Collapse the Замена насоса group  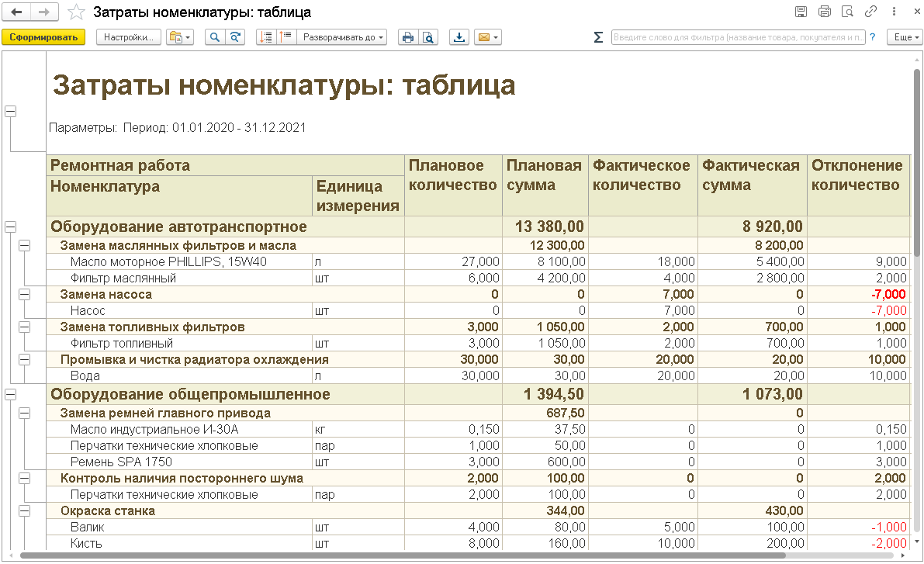coord(24,295)
